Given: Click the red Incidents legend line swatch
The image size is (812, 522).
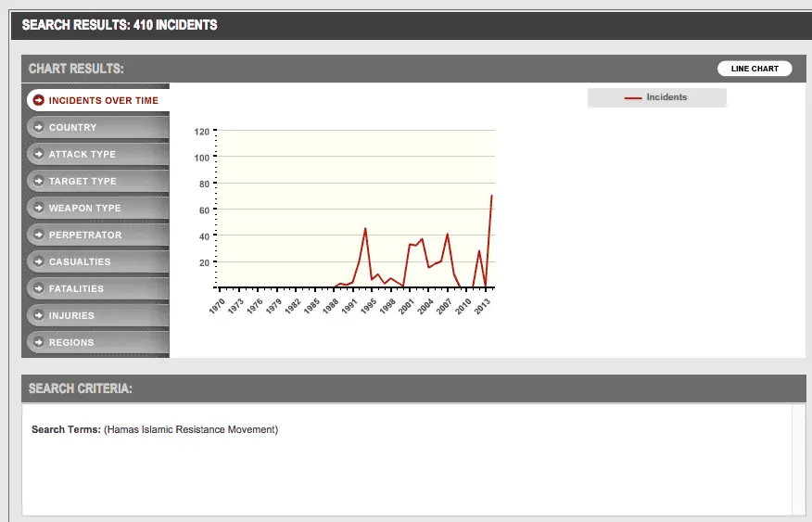Looking at the screenshot, I should click(x=633, y=98).
